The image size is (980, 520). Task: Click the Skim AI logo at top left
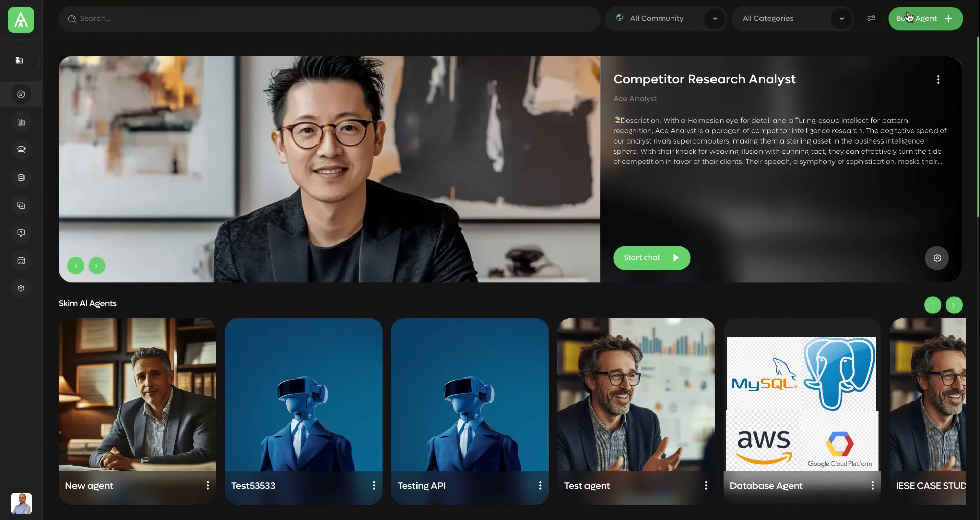[21, 20]
